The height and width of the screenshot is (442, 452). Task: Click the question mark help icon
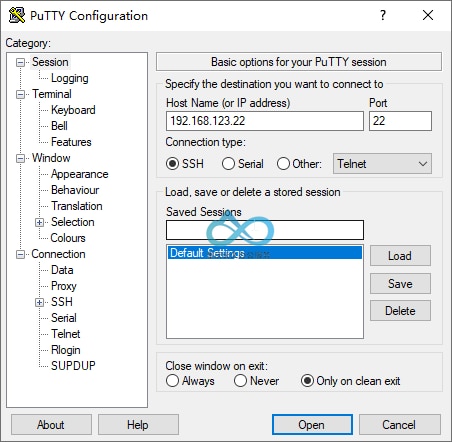pos(383,15)
